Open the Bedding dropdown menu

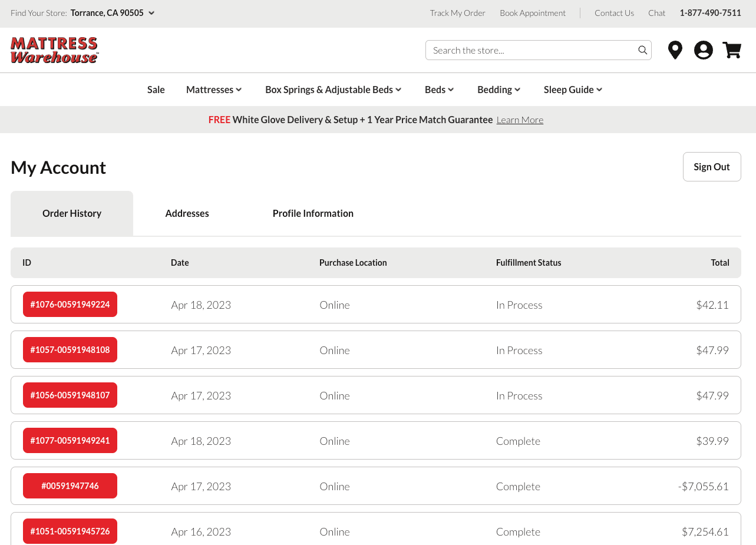click(499, 90)
